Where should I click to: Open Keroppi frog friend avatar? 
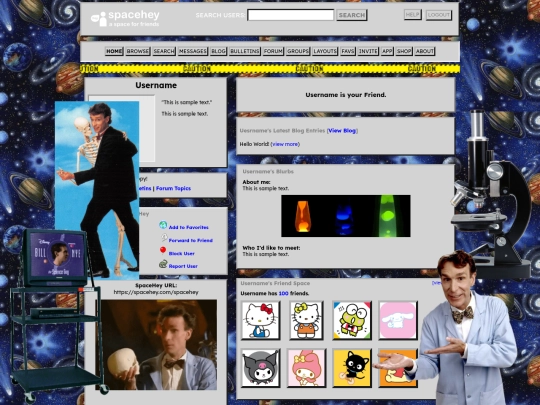click(352, 320)
